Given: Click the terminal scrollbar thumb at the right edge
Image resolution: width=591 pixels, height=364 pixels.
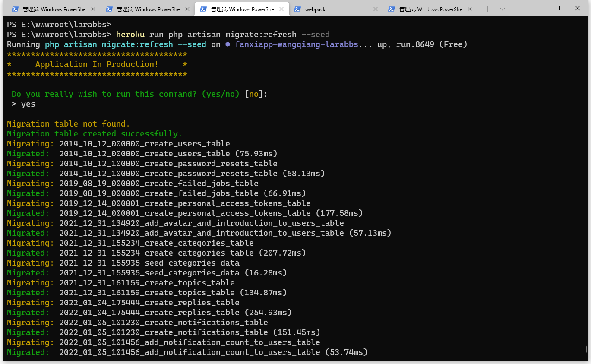Looking at the screenshot, I should [x=586, y=349].
